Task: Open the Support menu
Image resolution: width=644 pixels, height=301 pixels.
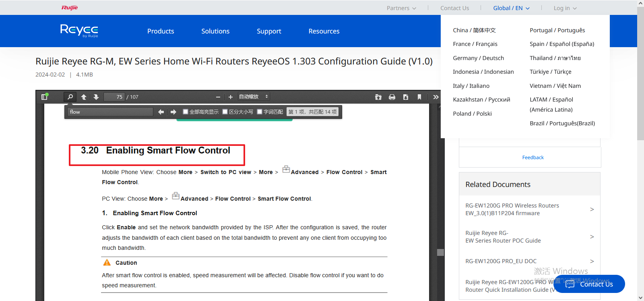Action: coord(269,31)
